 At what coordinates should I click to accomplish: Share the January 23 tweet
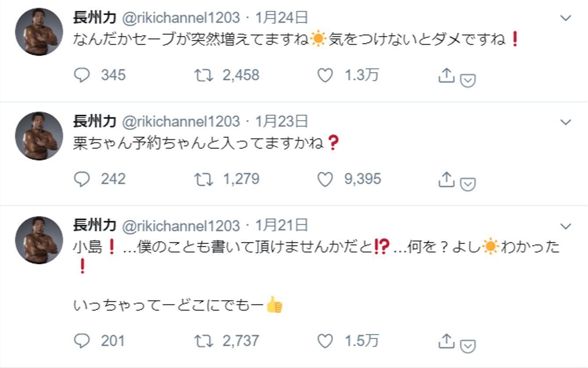(x=446, y=179)
